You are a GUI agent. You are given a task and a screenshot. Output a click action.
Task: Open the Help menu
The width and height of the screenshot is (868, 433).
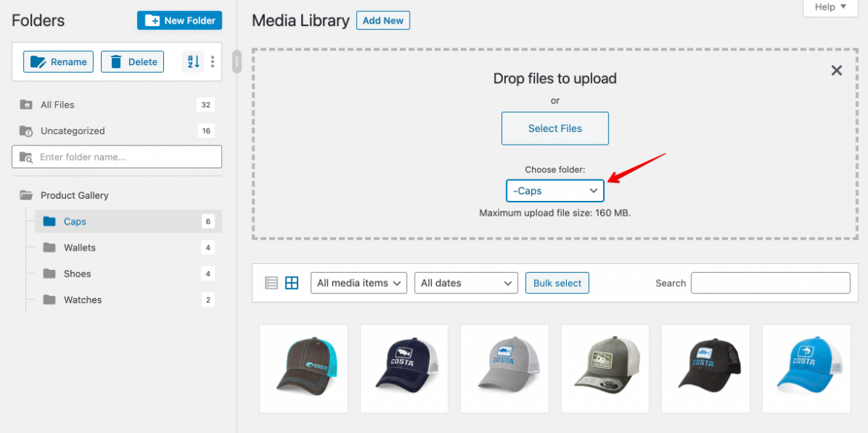click(829, 7)
